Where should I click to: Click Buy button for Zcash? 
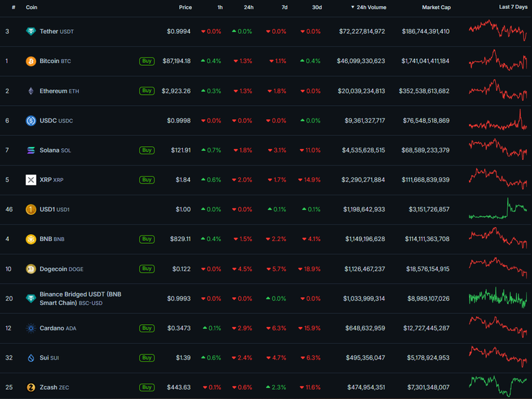point(147,387)
